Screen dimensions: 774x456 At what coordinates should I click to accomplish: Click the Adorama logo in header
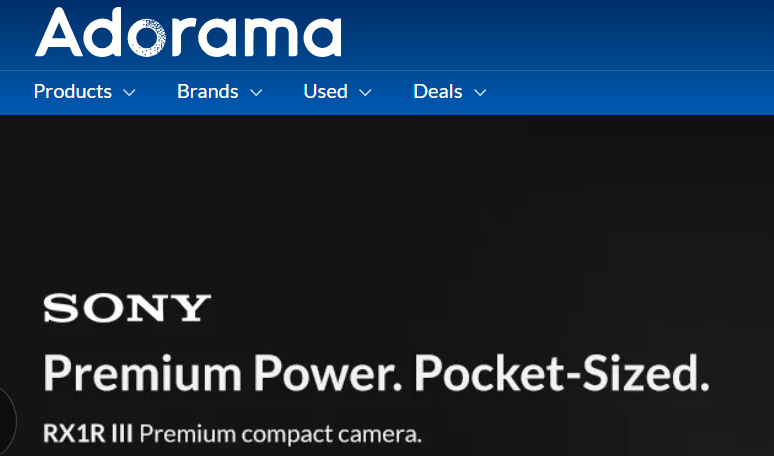click(x=188, y=32)
